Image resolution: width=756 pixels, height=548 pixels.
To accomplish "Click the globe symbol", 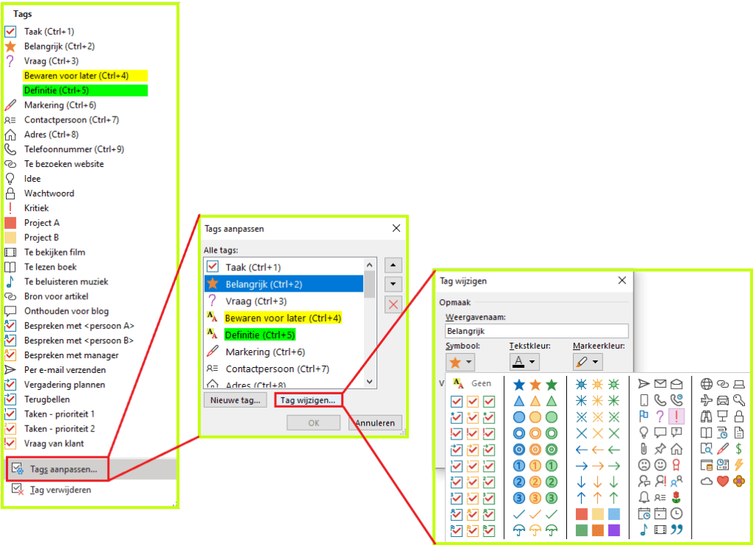I will click(x=707, y=384).
